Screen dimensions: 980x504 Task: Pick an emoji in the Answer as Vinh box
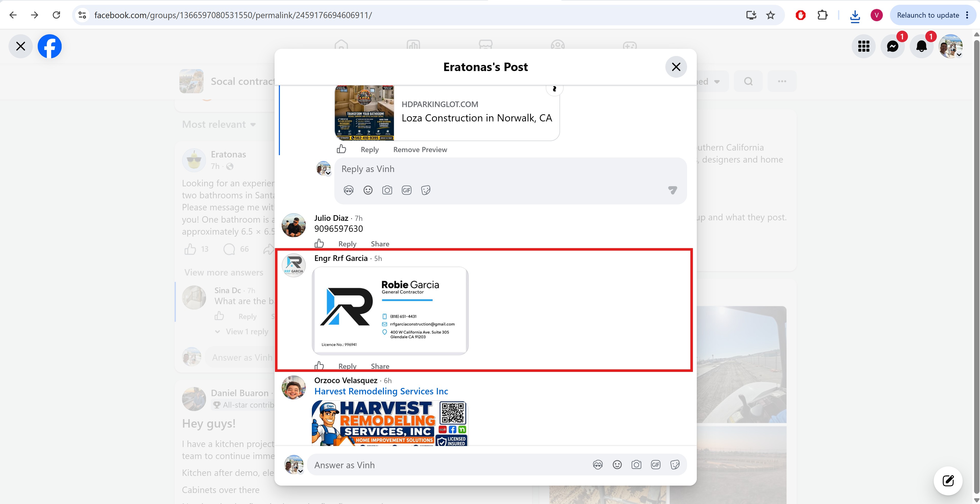pyautogui.click(x=617, y=465)
